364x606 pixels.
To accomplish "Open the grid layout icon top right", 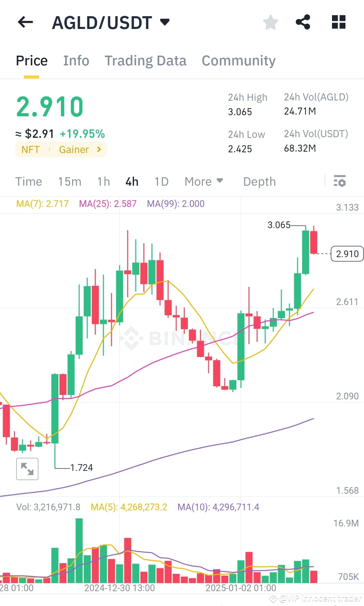I will click(x=338, y=22).
